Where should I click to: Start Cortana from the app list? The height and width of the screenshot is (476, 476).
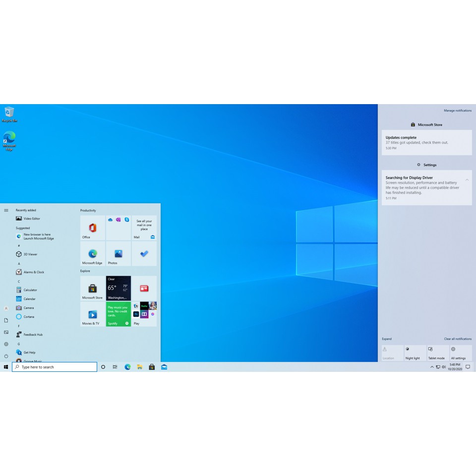(x=28, y=316)
